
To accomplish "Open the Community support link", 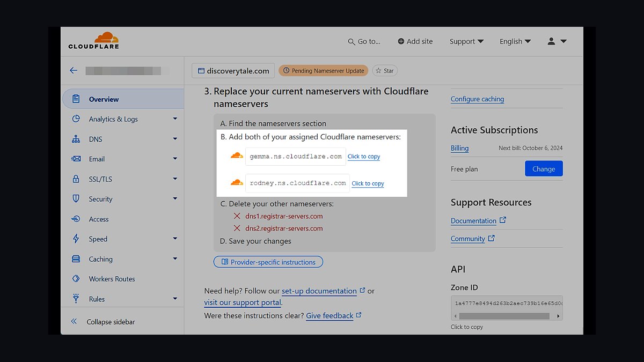I will pos(468,239).
